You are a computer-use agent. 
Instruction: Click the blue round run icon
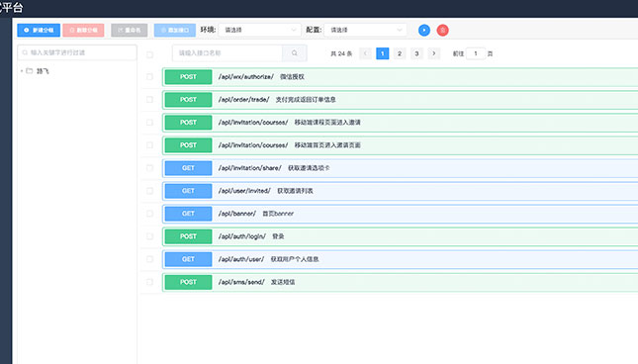(424, 30)
